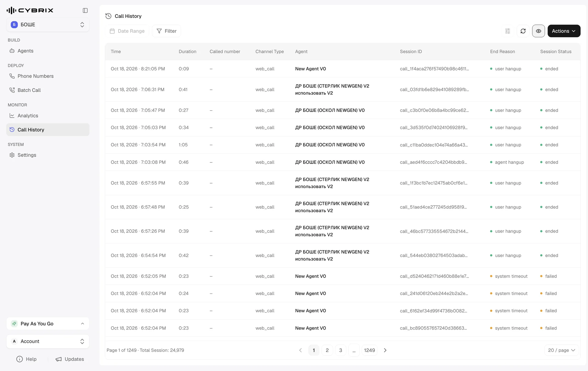
Task: Click the pagination ellipsis
Action: coord(354,350)
